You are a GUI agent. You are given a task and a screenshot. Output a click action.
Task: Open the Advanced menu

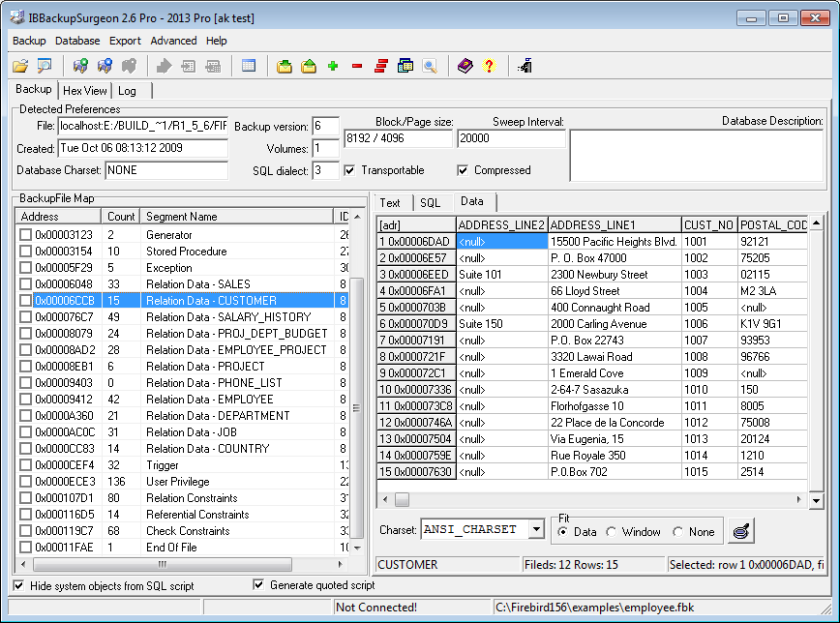point(173,41)
